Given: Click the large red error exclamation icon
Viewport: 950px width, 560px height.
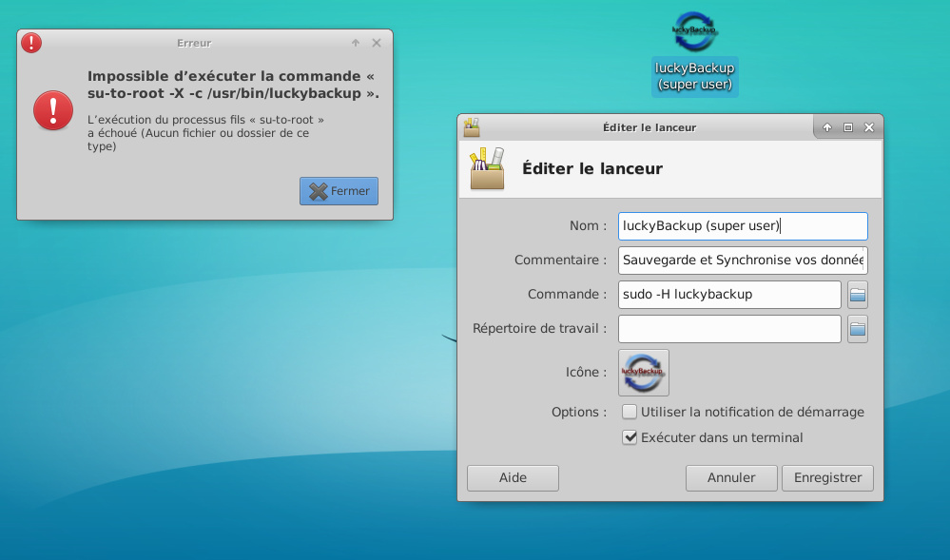Looking at the screenshot, I should 53,110.
